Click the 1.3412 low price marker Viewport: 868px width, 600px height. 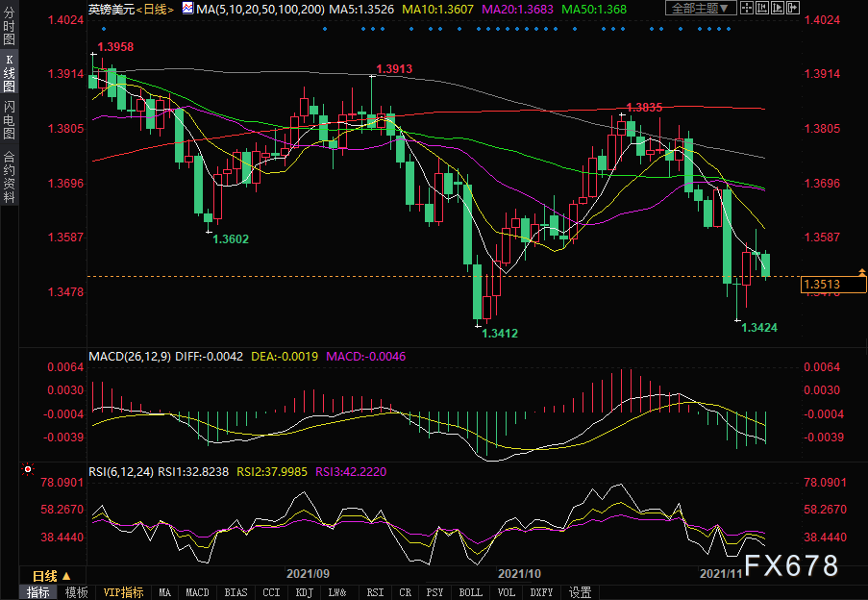coord(500,333)
